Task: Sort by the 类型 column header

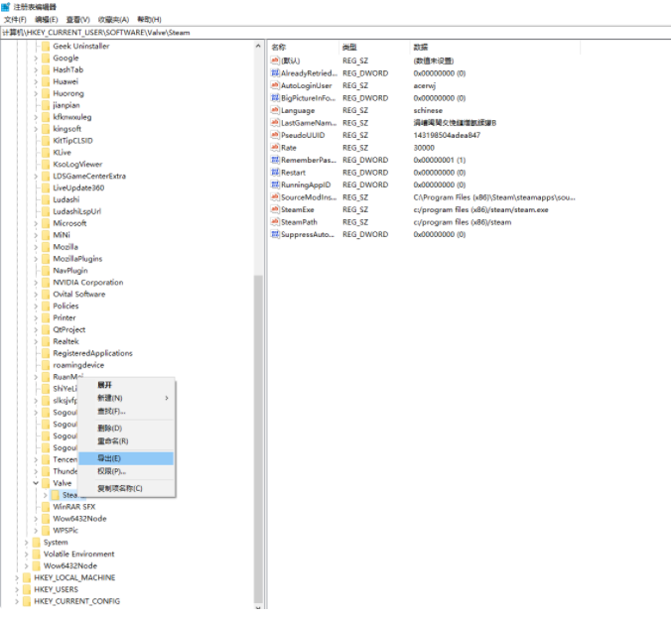Action: click(374, 47)
